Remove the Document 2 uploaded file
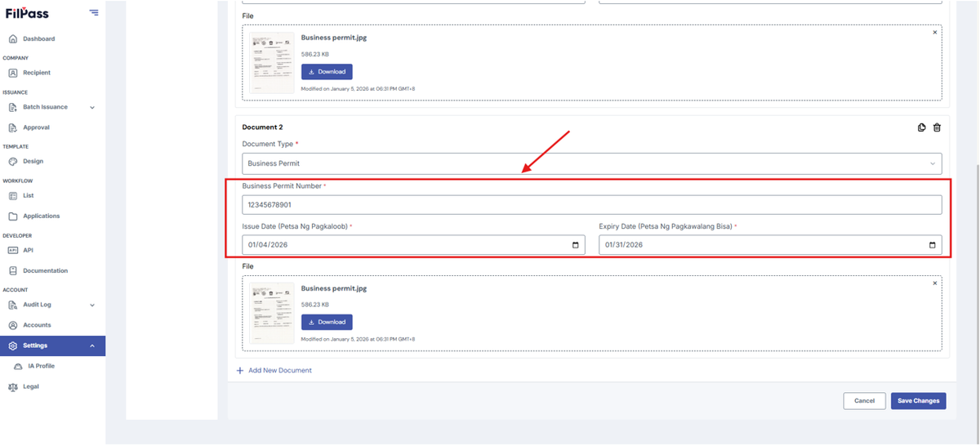980x446 pixels. [x=935, y=283]
